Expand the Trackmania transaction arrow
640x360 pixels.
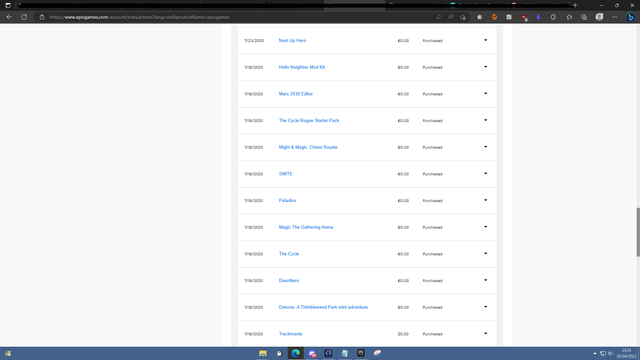pyautogui.click(x=485, y=333)
